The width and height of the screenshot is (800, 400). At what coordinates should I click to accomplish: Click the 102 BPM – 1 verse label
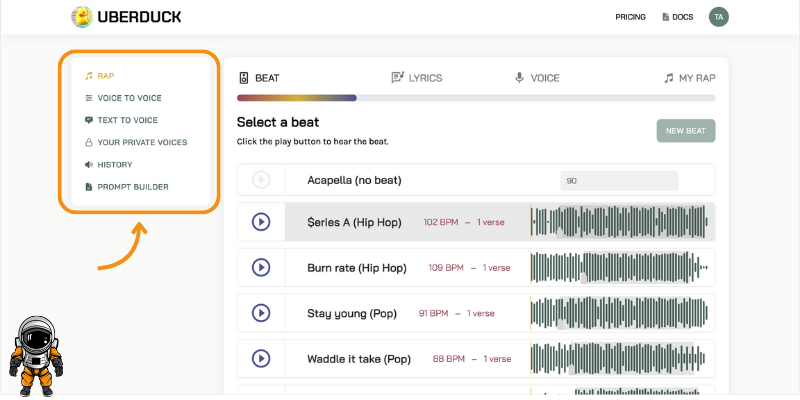coord(464,222)
